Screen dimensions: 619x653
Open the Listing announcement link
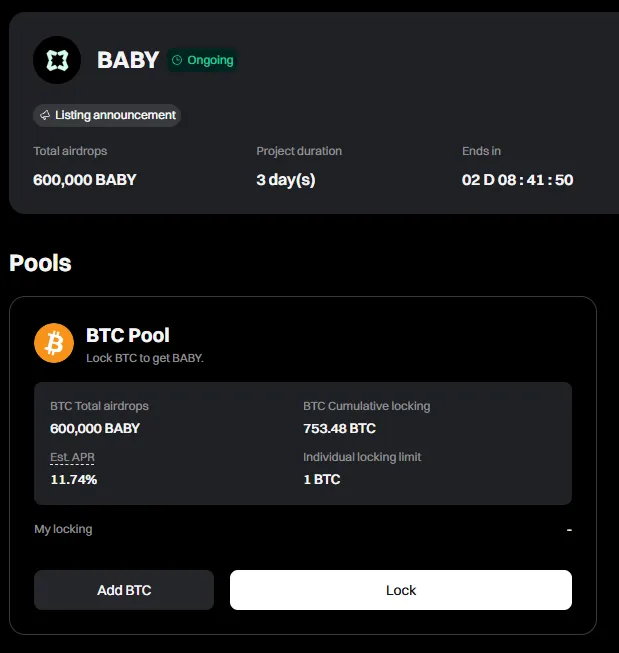[x=115, y=115]
